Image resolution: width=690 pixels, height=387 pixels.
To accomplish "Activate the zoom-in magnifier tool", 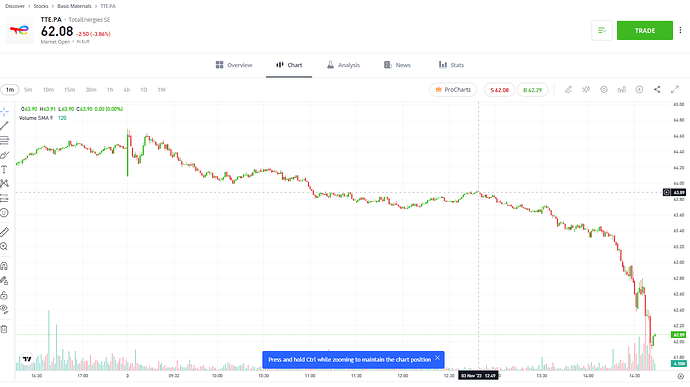I will click(x=4, y=246).
